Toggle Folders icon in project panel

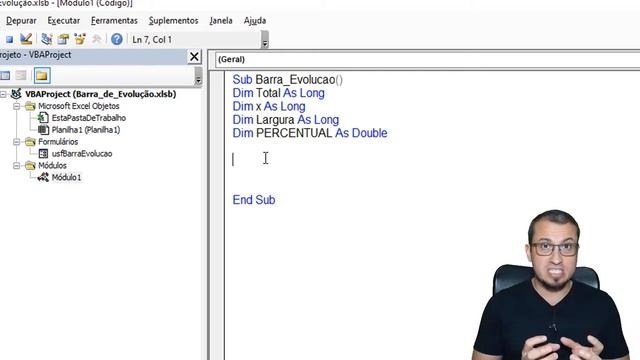click(x=42, y=76)
